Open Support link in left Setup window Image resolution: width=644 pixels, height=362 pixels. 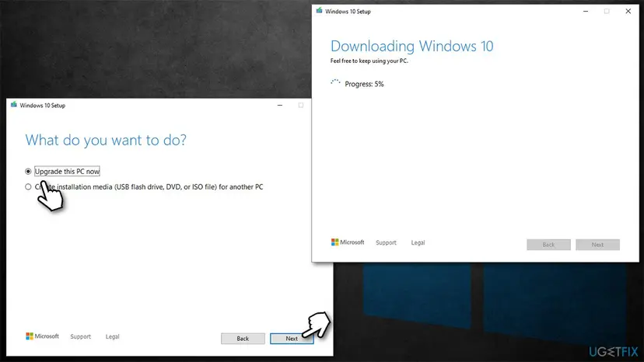click(81, 336)
